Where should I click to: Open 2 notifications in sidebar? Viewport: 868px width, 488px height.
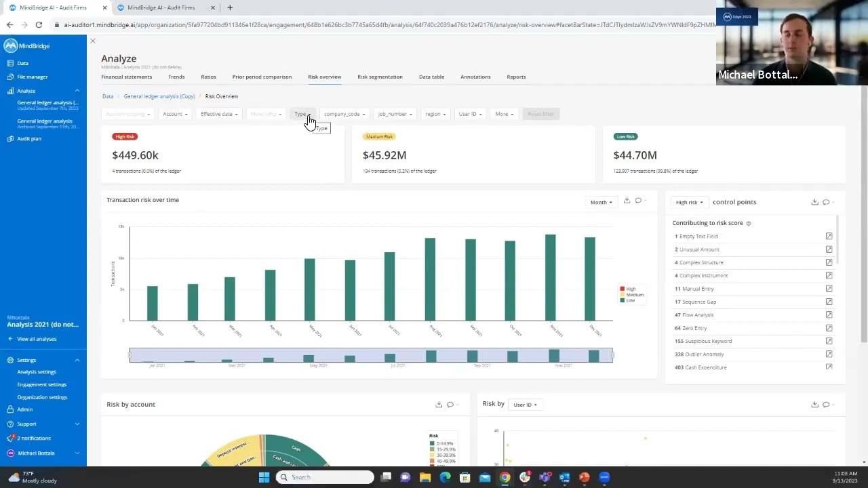33,439
